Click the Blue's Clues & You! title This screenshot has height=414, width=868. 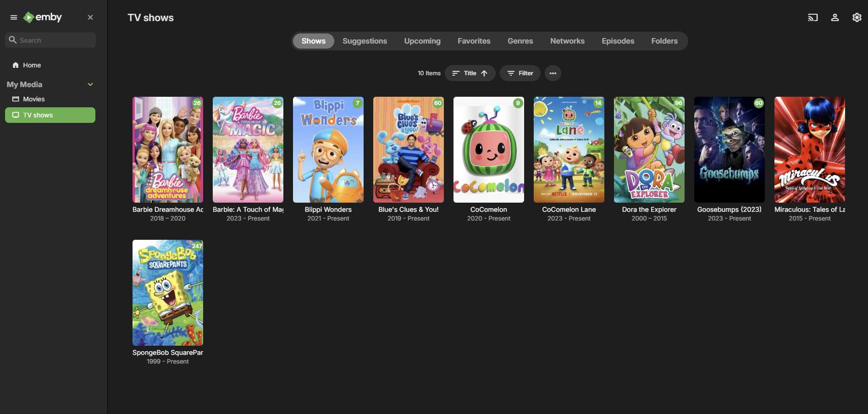[409, 210]
